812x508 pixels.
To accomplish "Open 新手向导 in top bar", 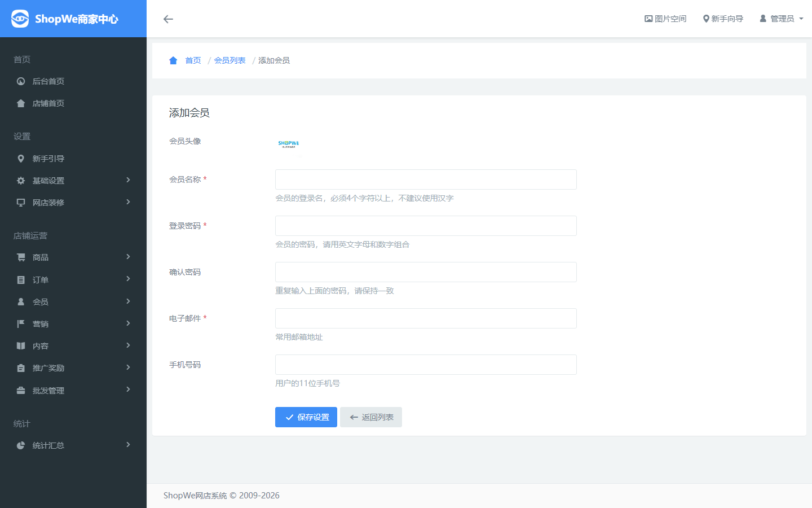I will point(723,19).
